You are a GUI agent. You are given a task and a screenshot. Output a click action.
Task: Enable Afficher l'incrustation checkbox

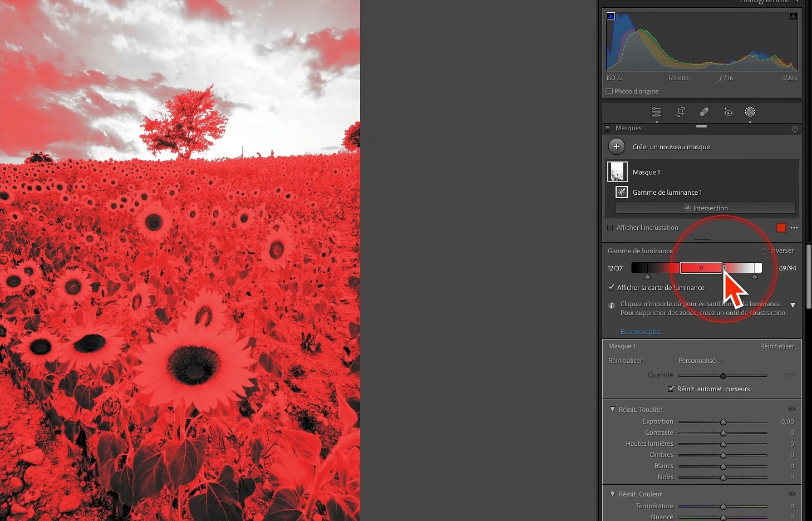click(610, 228)
